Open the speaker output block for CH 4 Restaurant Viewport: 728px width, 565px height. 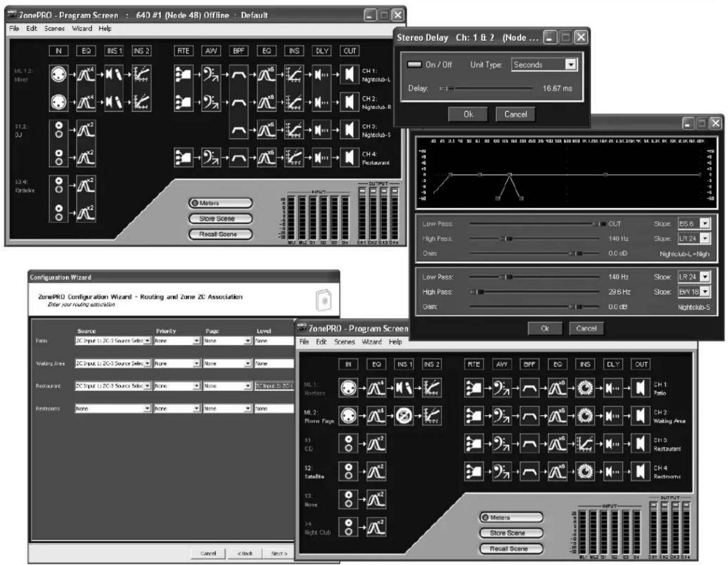pos(350,157)
